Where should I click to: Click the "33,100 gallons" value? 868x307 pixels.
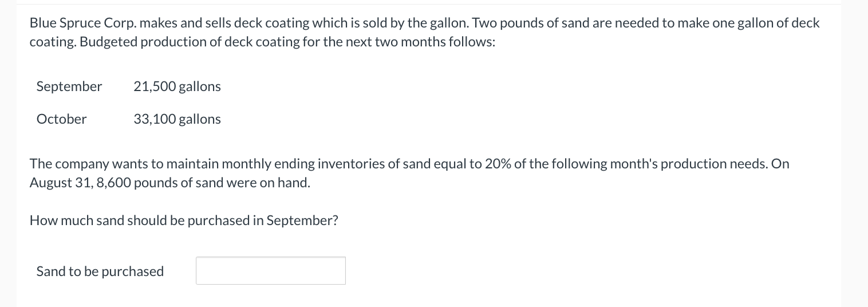(177, 119)
